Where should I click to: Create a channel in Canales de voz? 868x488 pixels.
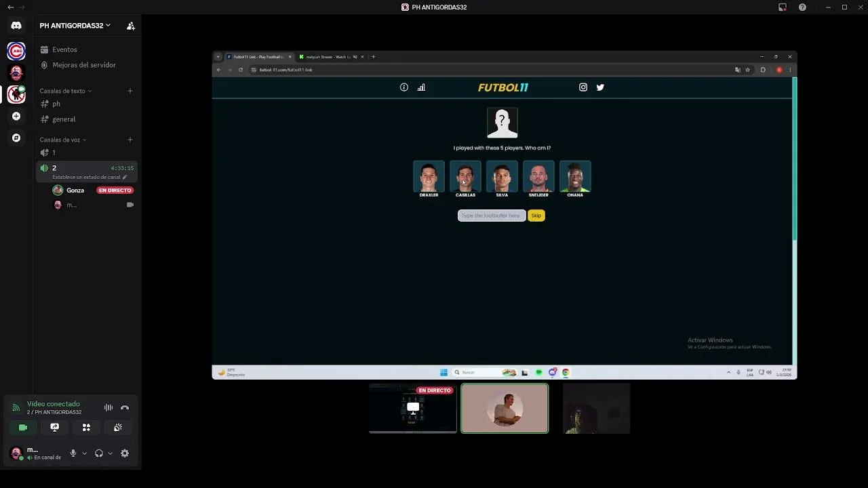(x=130, y=140)
